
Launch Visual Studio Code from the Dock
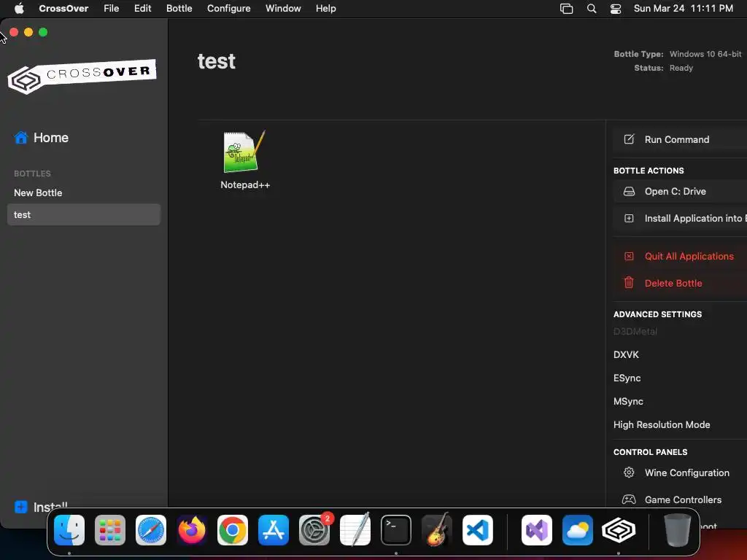pyautogui.click(x=477, y=529)
